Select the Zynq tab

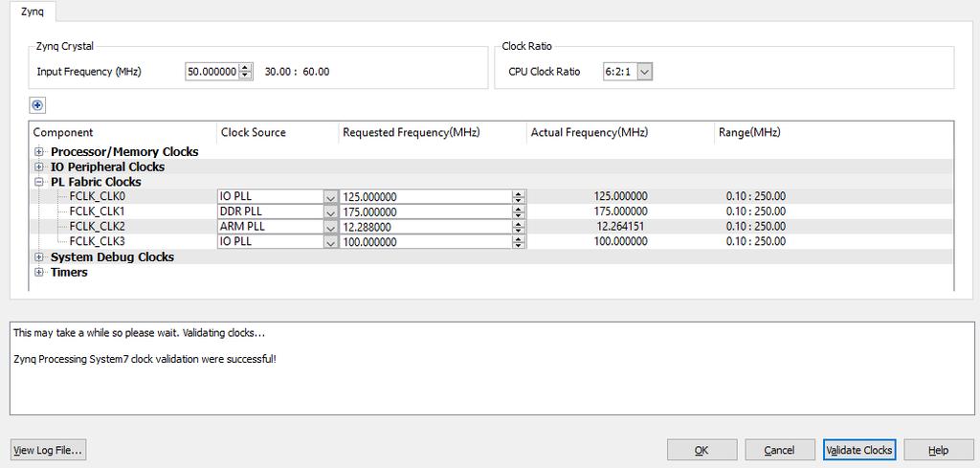point(33,11)
